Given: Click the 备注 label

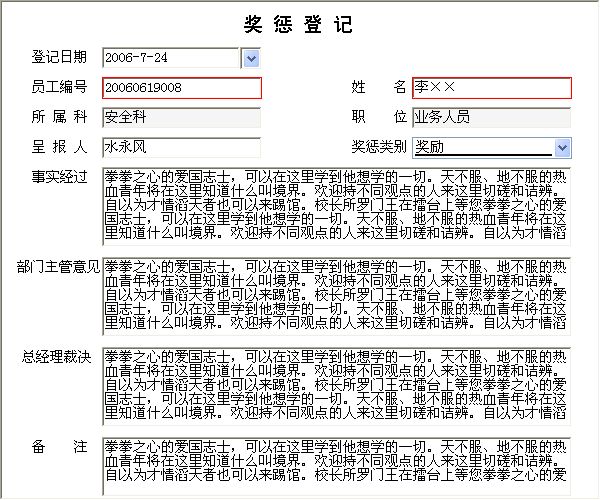Looking at the screenshot, I should [59, 446].
